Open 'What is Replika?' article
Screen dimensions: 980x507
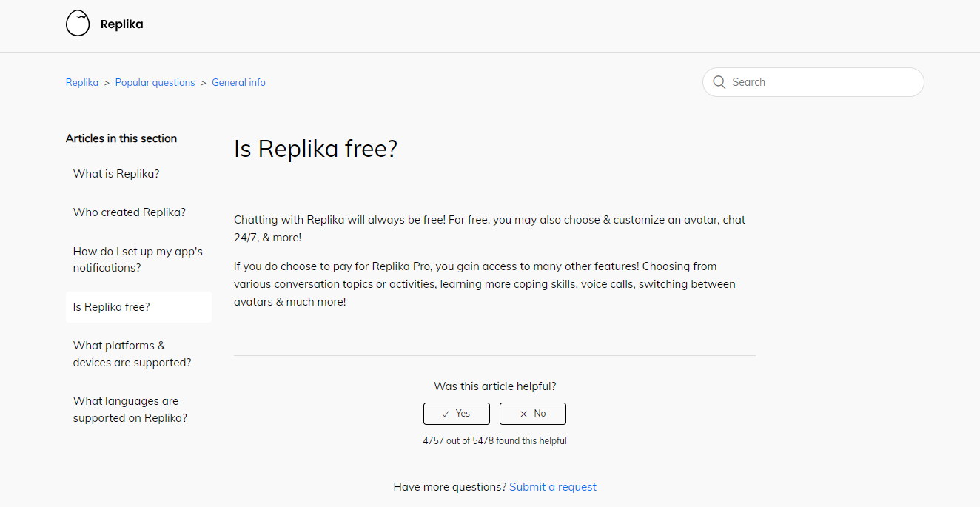(x=116, y=174)
